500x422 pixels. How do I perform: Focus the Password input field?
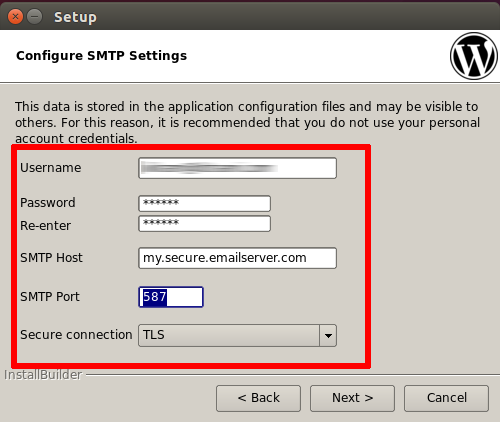[x=204, y=203]
